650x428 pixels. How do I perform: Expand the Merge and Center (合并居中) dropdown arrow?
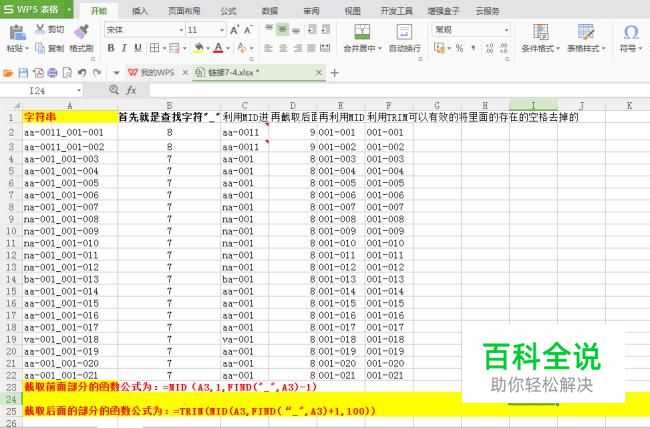coord(379,49)
